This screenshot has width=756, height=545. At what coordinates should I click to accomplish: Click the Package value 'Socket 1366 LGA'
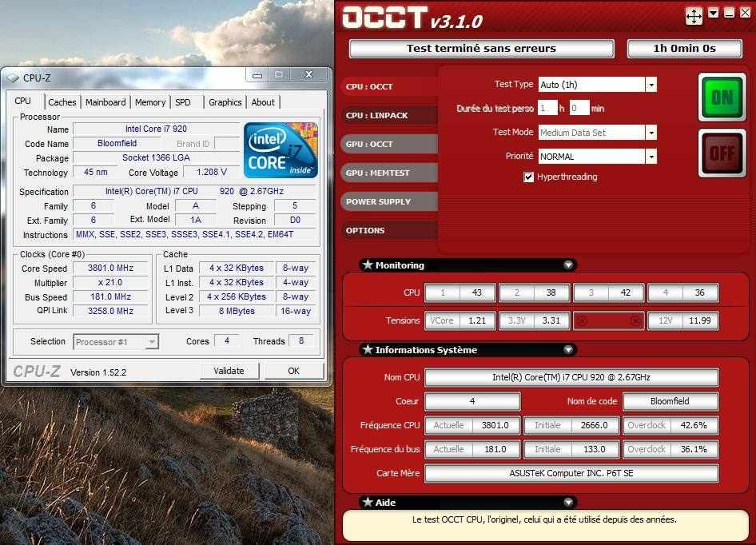point(156,157)
